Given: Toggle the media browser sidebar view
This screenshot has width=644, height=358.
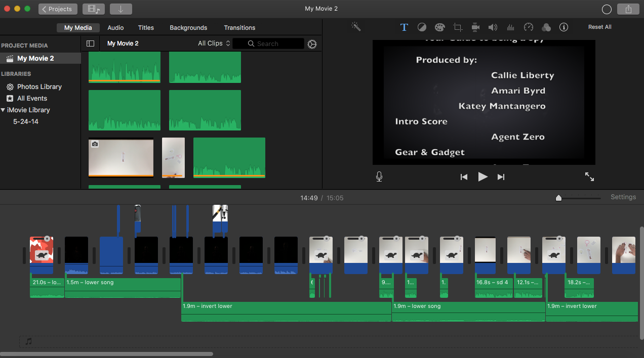Looking at the screenshot, I should point(90,43).
